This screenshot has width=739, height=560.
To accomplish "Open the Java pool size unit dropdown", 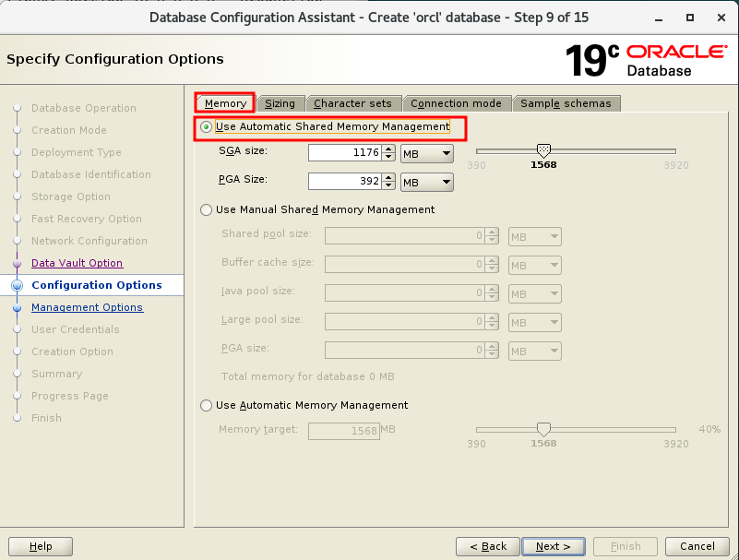I will (534, 294).
